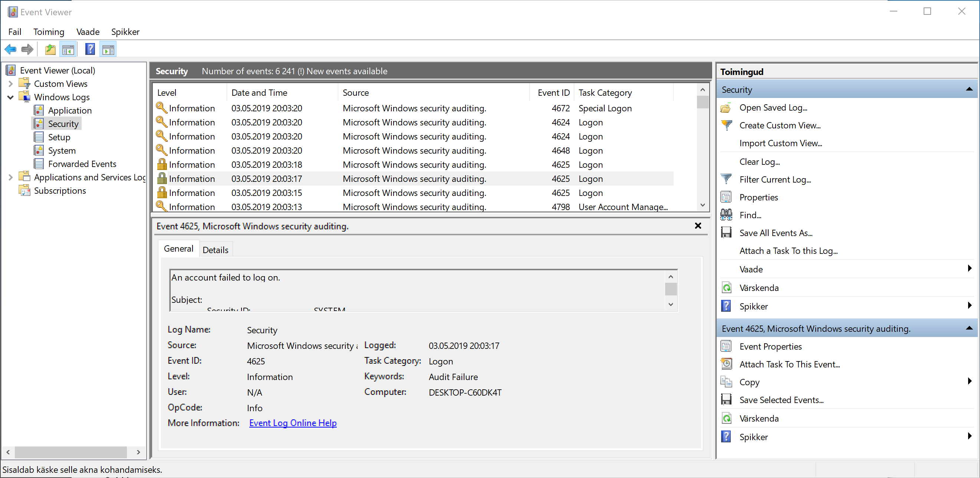Collapse the Security actions section header

[969, 89]
